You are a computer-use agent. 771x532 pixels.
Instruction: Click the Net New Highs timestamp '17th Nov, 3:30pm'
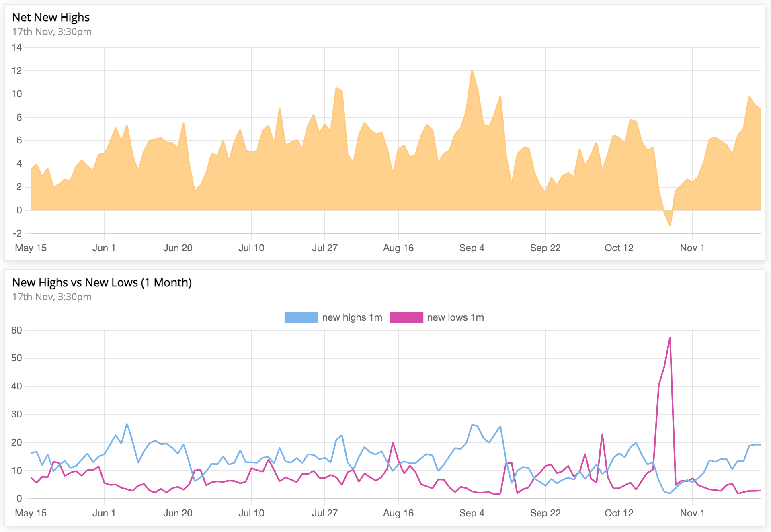[52, 32]
